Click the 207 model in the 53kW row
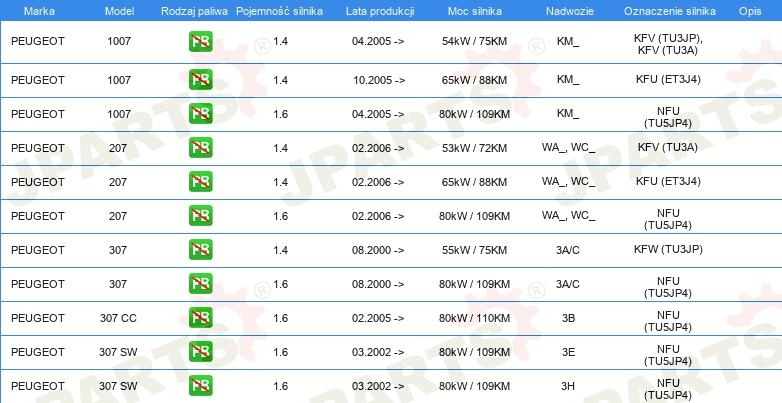Screen dimensions: 782x403 click(118, 148)
